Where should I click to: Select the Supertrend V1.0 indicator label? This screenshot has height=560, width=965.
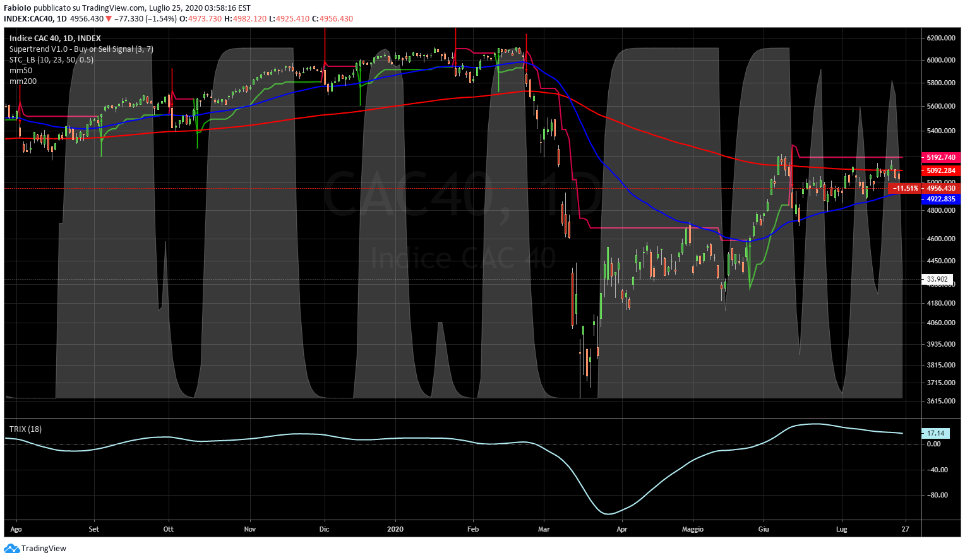(x=81, y=49)
